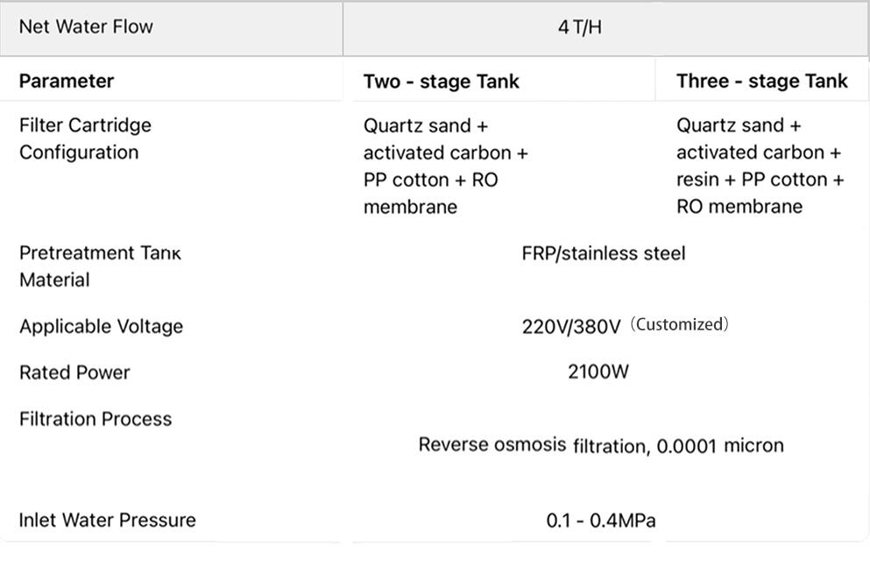The width and height of the screenshot is (870, 588).
Task: Select the 2100W power value
Action: pyautogui.click(x=598, y=372)
